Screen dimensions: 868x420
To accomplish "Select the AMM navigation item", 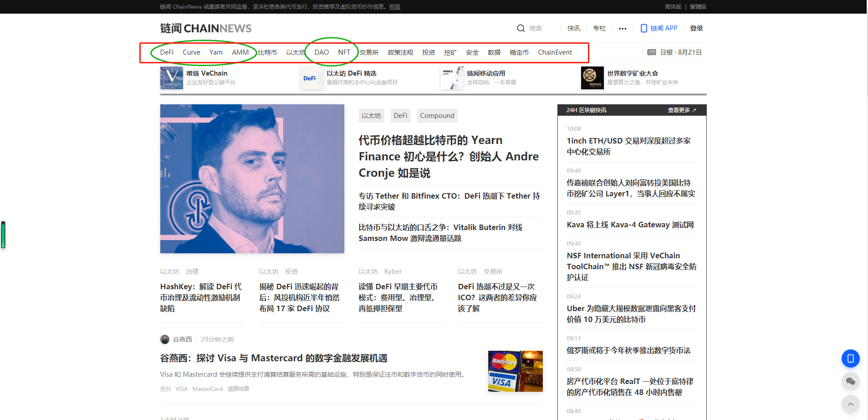I will (240, 52).
